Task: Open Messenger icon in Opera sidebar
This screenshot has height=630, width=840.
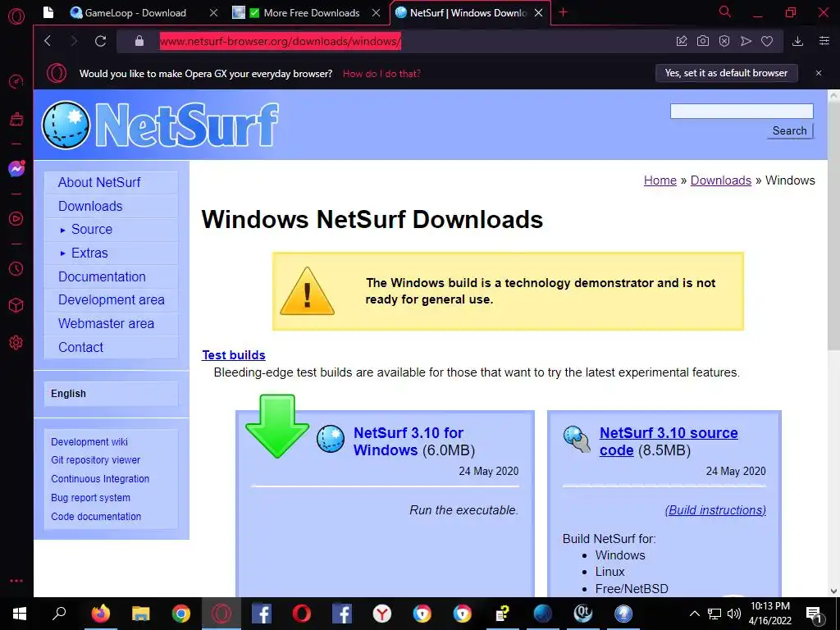Action: [16, 169]
